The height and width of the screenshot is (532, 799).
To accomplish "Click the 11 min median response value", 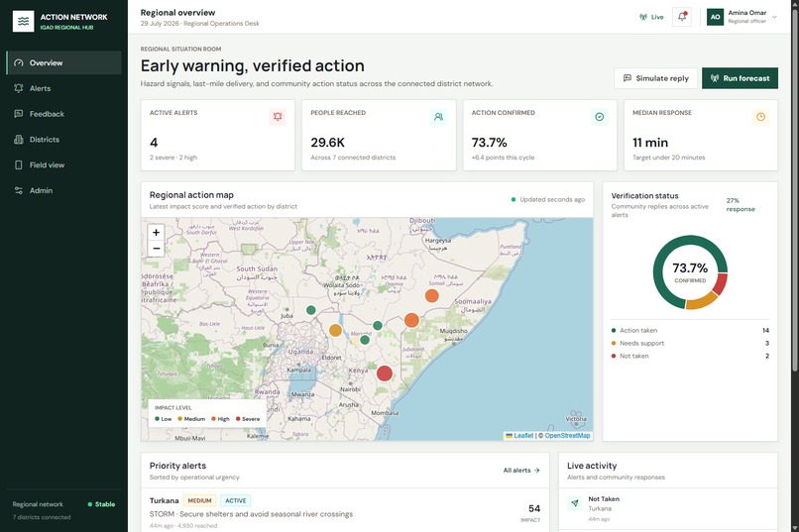I will coord(650,143).
